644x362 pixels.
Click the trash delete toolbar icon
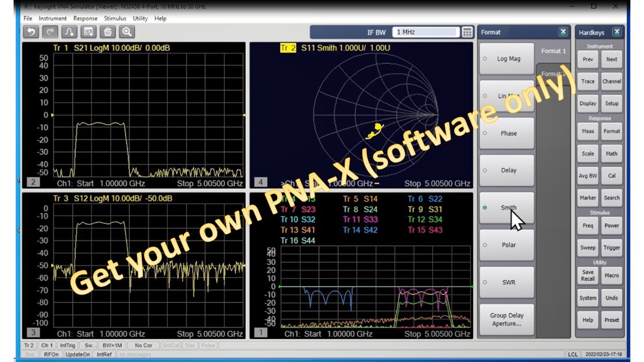[108, 32]
